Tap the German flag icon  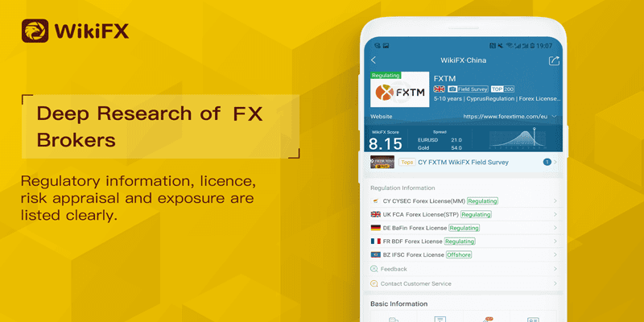(375, 228)
